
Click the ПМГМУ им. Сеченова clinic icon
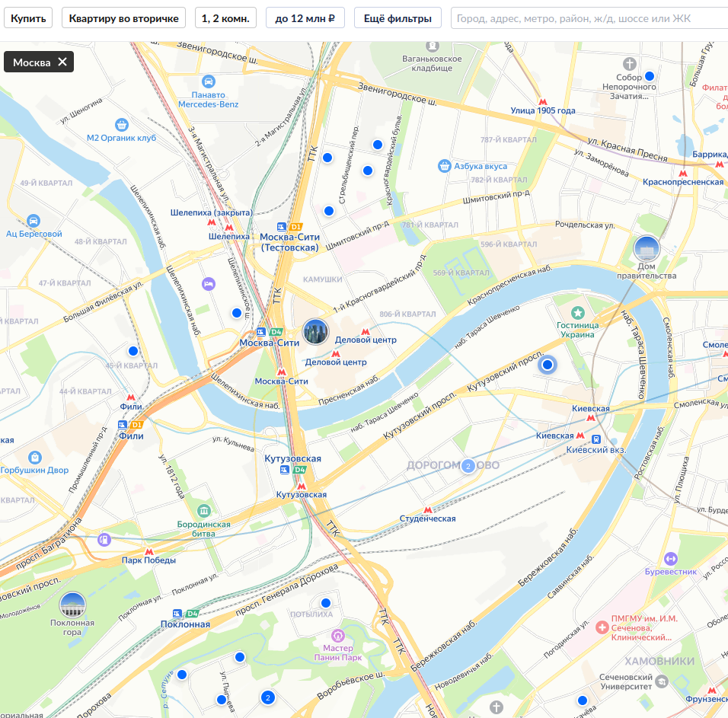click(x=602, y=627)
